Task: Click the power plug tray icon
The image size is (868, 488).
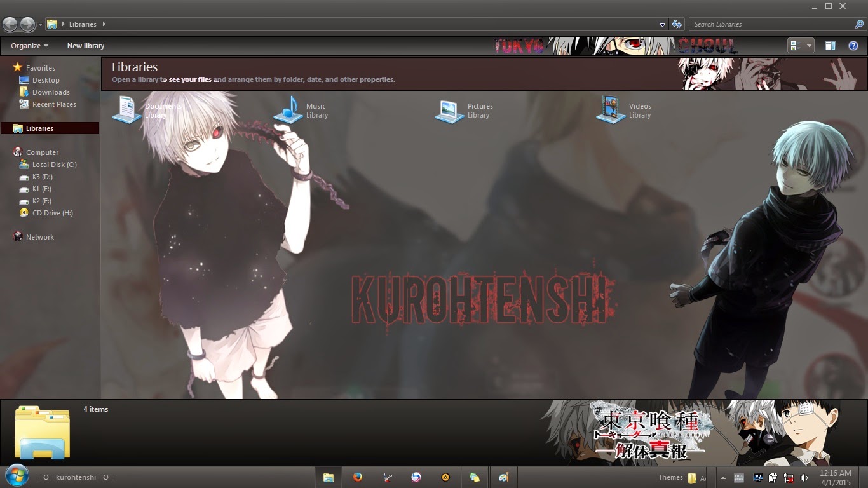Action: coord(773,478)
